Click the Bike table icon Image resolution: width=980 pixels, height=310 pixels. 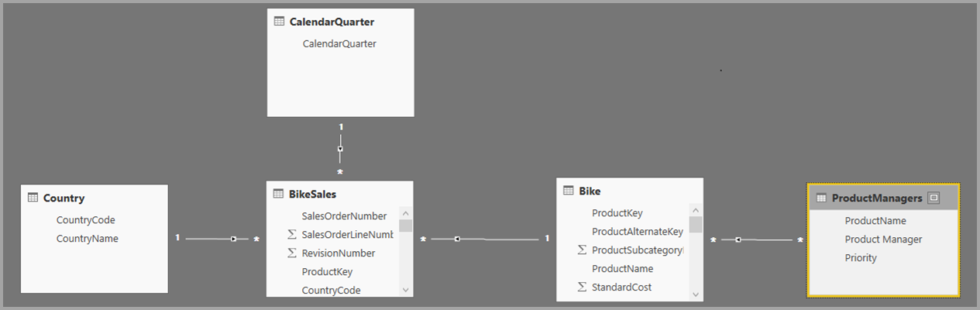pyautogui.click(x=569, y=191)
